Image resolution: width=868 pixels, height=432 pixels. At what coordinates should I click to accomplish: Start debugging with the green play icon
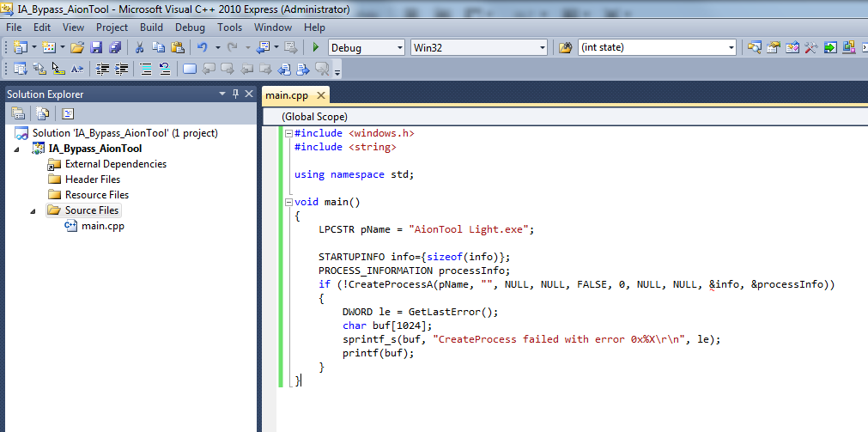coord(316,47)
